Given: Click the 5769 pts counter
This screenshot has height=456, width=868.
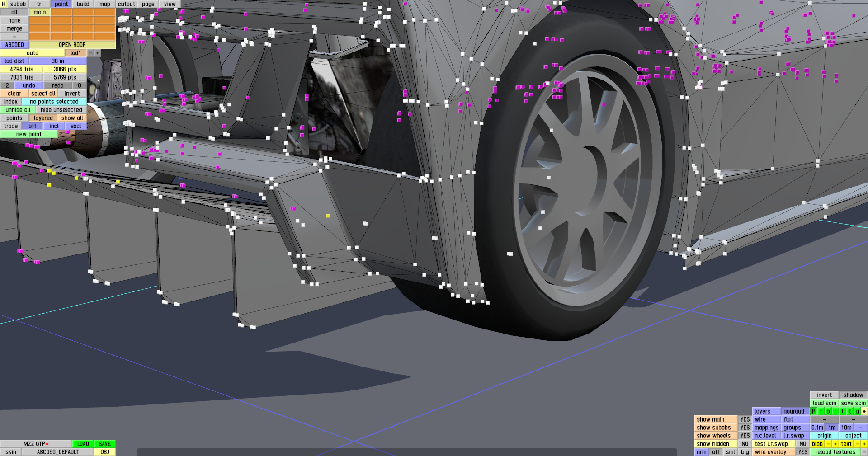Looking at the screenshot, I should [x=65, y=77].
